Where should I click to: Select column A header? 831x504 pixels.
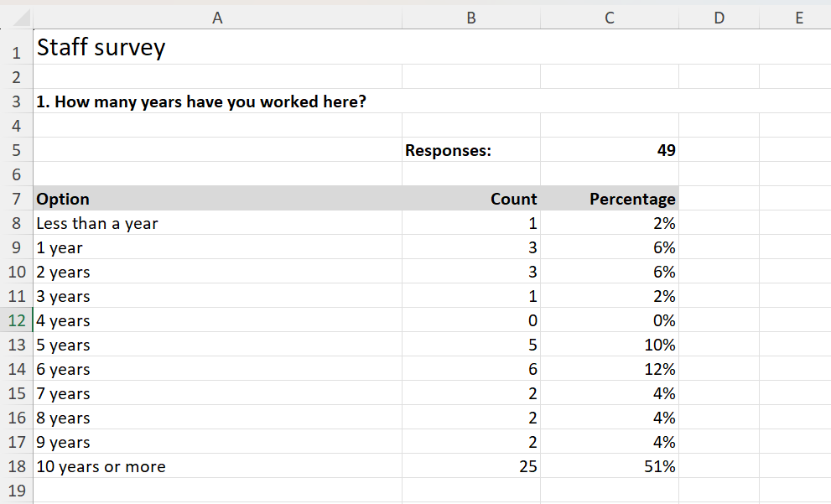pos(217,18)
